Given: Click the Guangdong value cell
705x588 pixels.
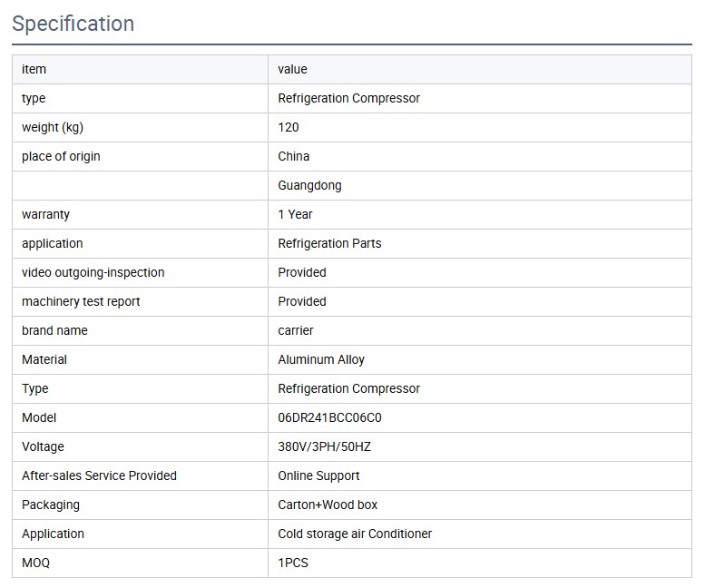Looking at the screenshot, I should click(309, 185).
